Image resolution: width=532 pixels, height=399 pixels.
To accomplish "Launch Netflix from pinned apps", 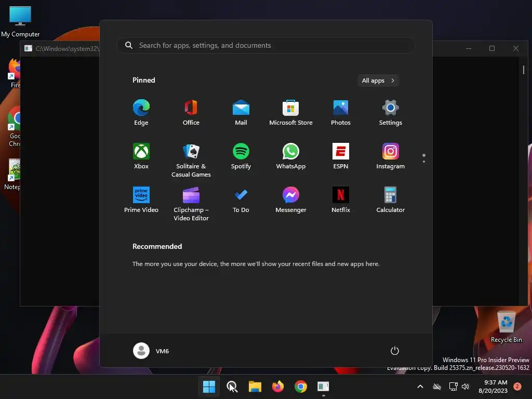I will (341, 200).
